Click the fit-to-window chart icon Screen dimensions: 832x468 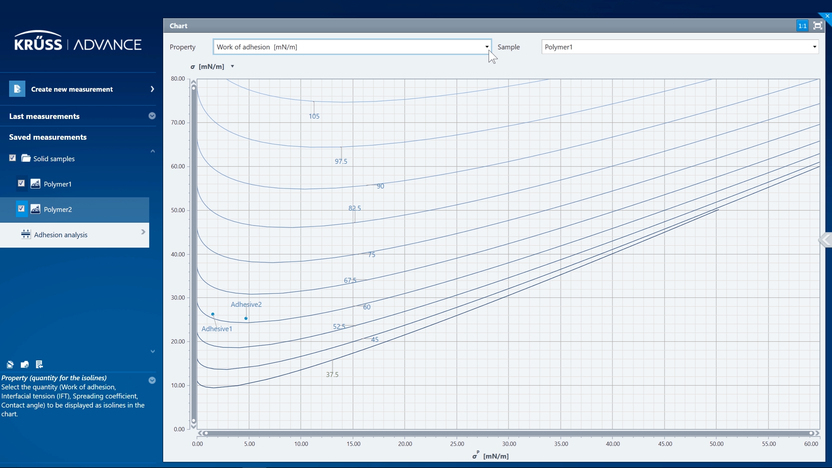point(817,26)
